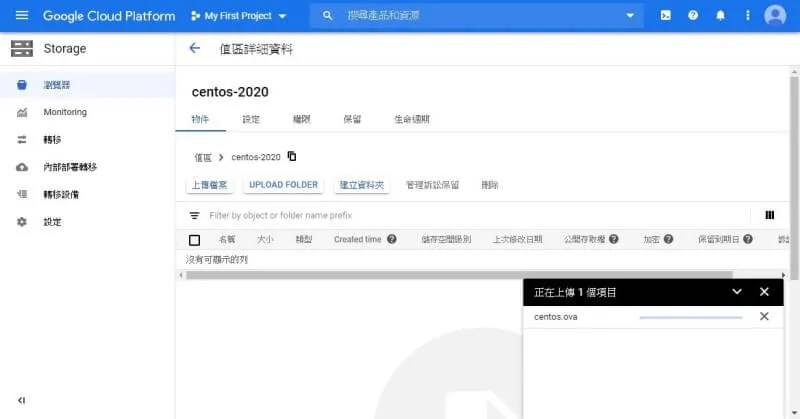This screenshot has height=419, width=800.
Task: Click the sidebar gear icon
Action: tap(21, 221)
